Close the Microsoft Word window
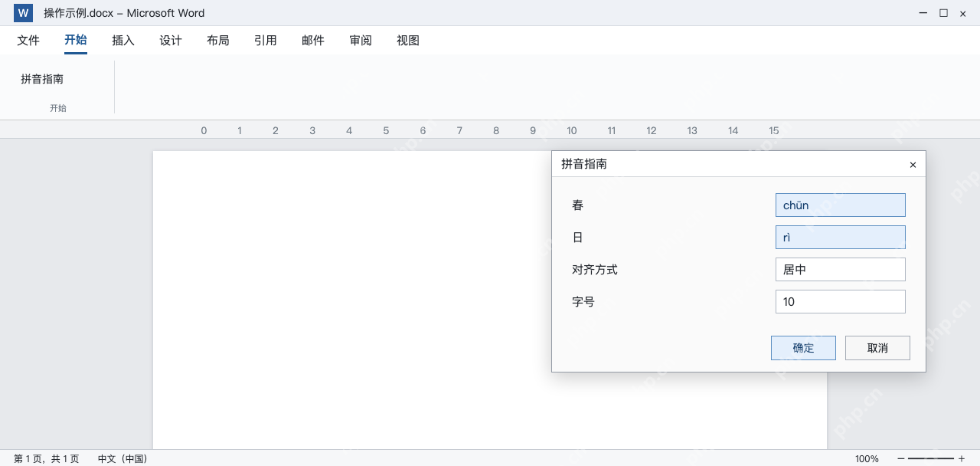This screenshot has height=466, width=980. [963, 13]
